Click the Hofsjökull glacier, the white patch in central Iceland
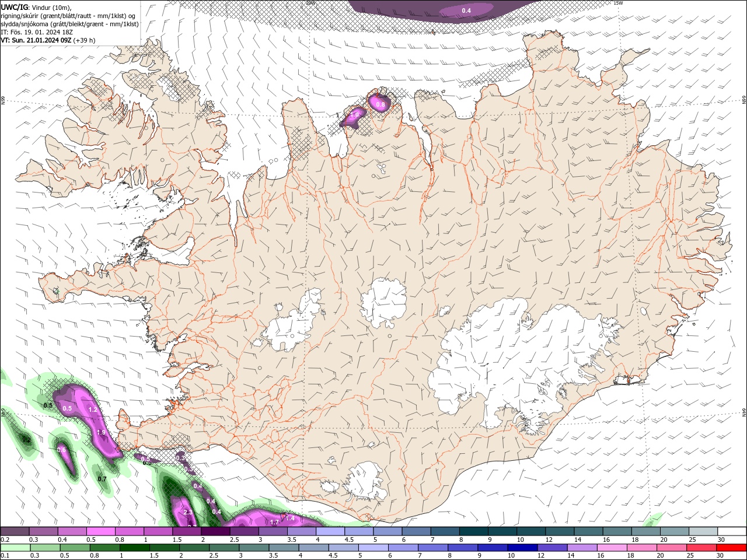 click(383, 303)
